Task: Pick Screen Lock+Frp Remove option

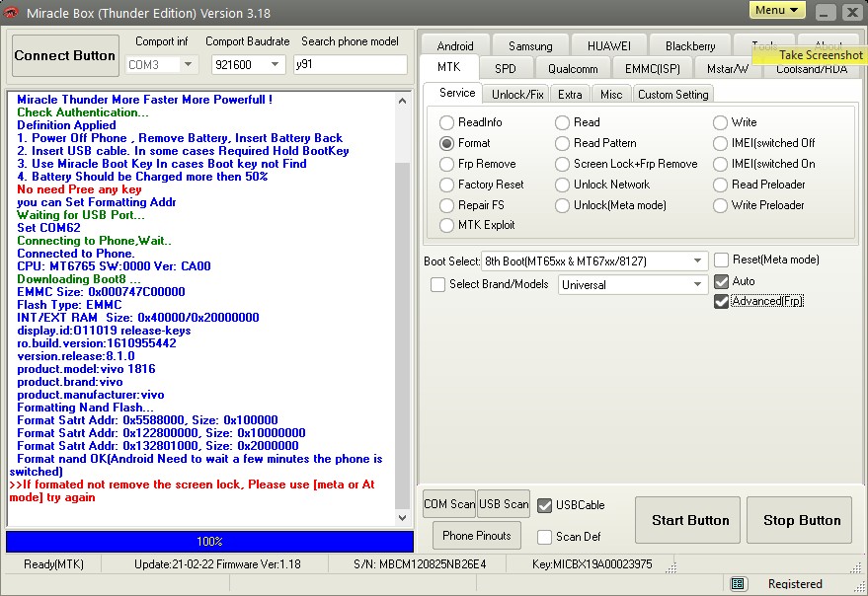Action: tap(562, 165)
